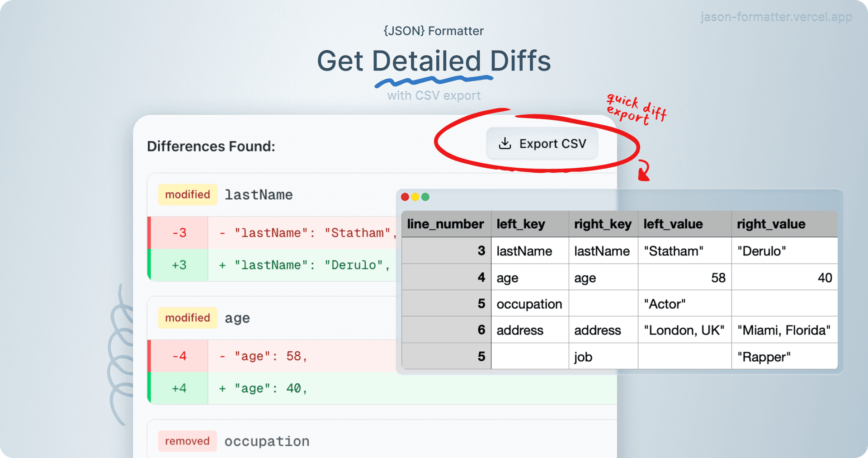Collapse the occupation removed section
The width and height of the screenshot is (868, 458).
(266, 441)
